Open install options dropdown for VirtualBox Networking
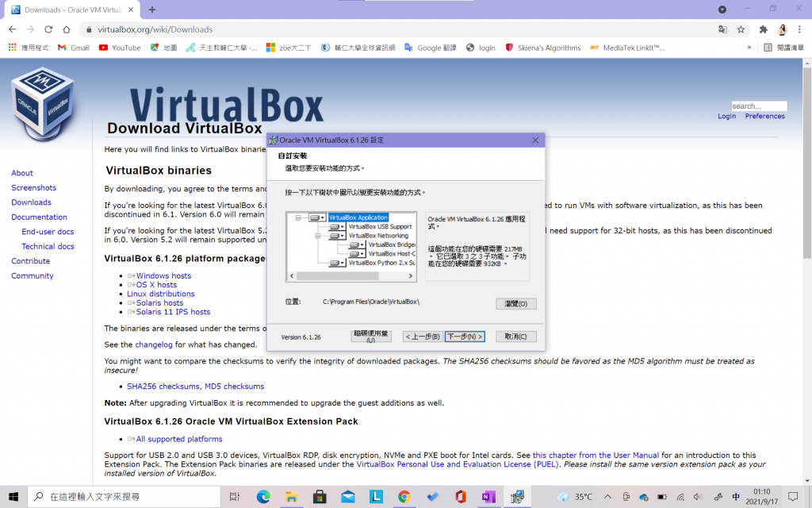The image size is (812, 508). [x=337, y=236]
